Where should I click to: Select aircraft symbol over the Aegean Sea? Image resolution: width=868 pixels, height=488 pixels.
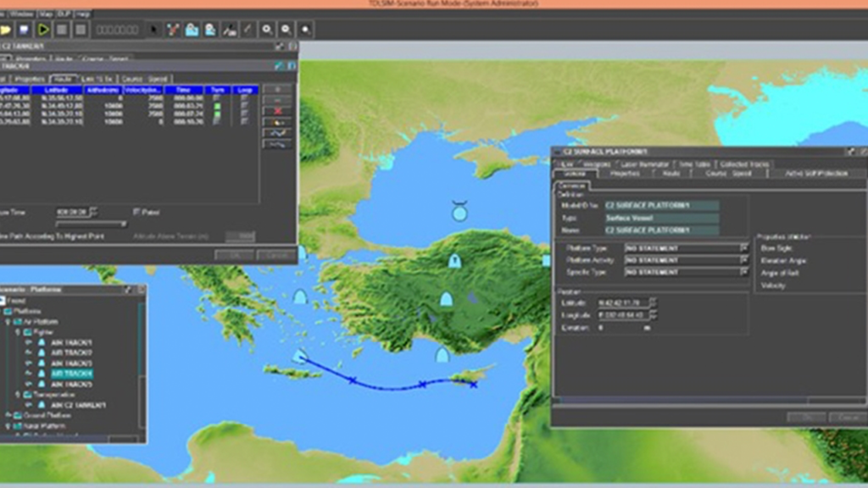click(x=299, y=297)
